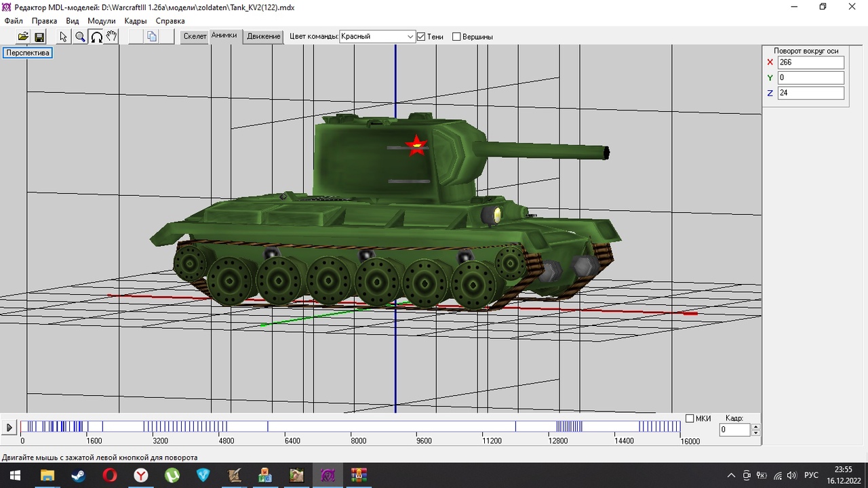The width and height of the screenshot is (868, 488).
Task: Open the Файл menu
Action: pos(14,21)
